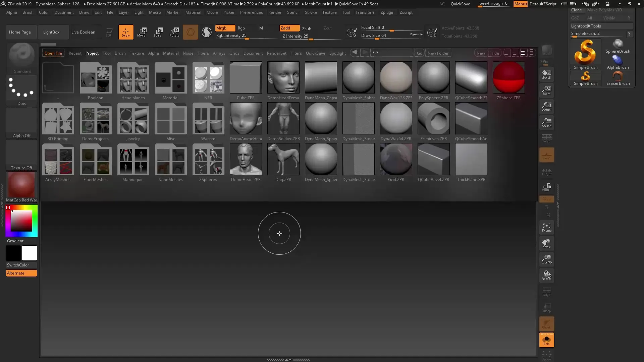This screenshot has height=362, width=644.
Task: Click the AAHalf icon
Action: pyautogui.click(x=546, y=123)
